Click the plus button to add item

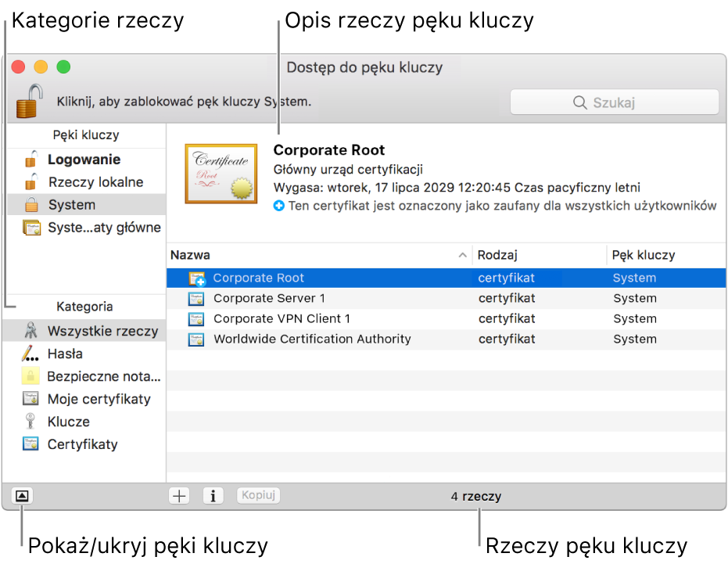(x=180, y=496)
